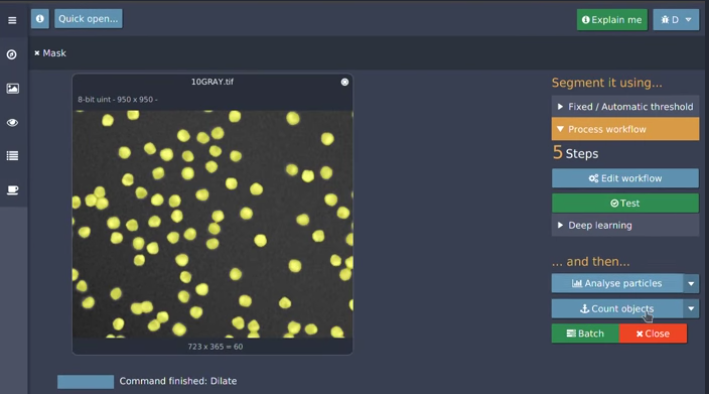Image resolution: width=709 pixels, height=394 pixels.
Task: Open the Count objects dropdown arrow
Action: coord(691,309)
